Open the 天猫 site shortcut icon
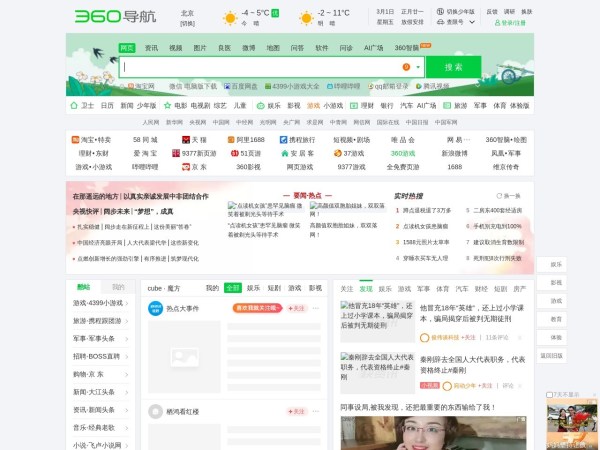Screen dimensions: 600x450 click(x=185, y=140)
